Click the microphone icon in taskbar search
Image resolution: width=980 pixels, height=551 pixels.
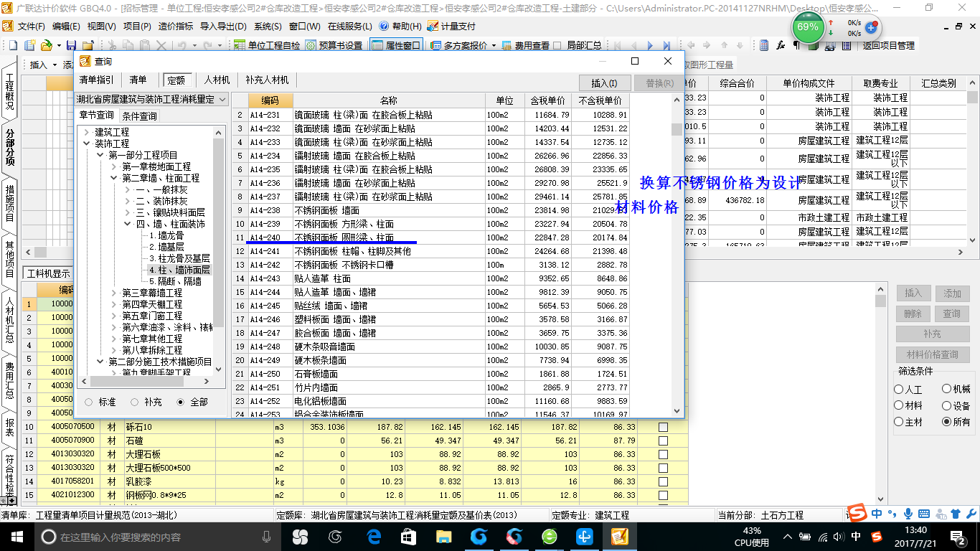click(x=267, y=537)
